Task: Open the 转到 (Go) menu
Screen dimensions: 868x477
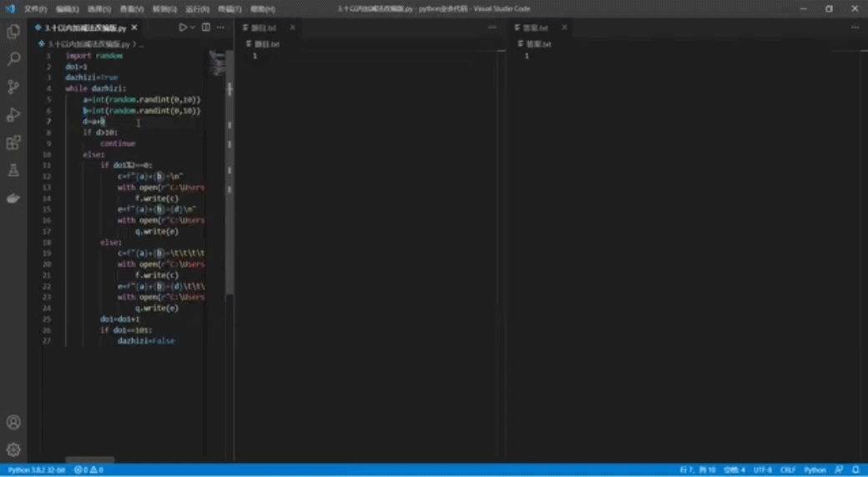Action: (164, 9)
